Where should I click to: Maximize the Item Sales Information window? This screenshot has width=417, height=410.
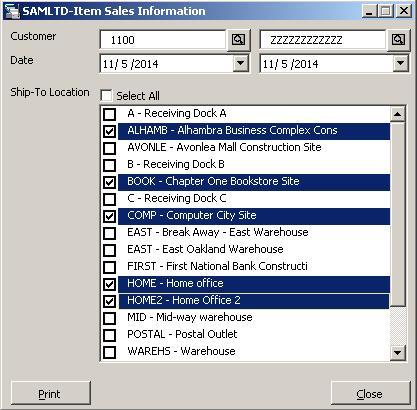point(386,11)
